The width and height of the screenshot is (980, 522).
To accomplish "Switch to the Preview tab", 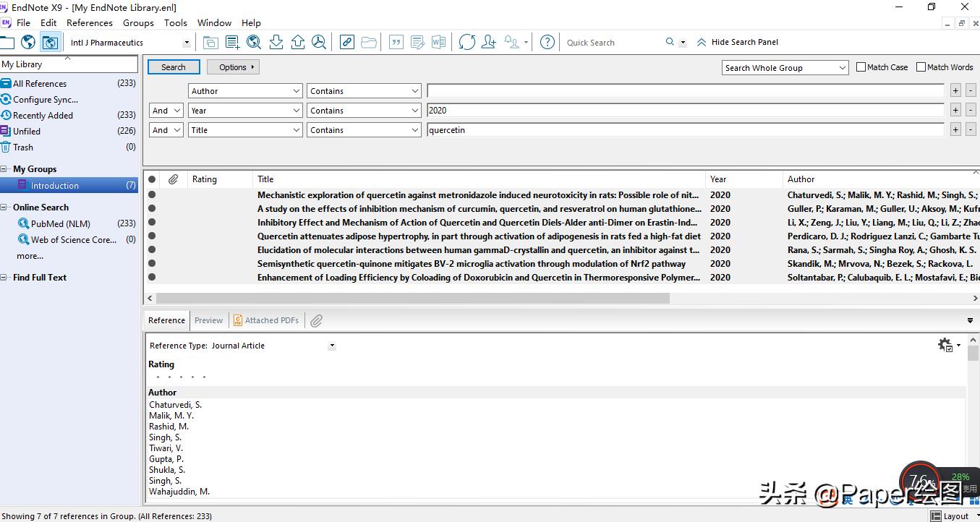I will click(x=208, y=320).
